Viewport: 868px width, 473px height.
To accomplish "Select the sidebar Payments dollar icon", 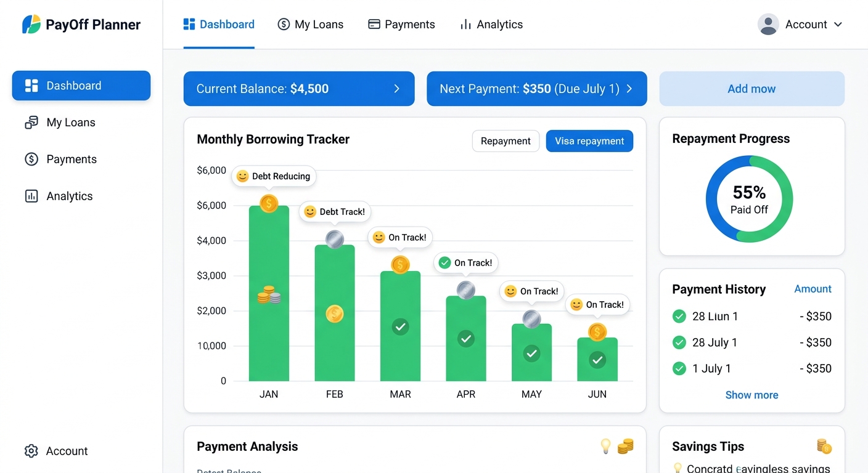I will [x=31, y=159].
